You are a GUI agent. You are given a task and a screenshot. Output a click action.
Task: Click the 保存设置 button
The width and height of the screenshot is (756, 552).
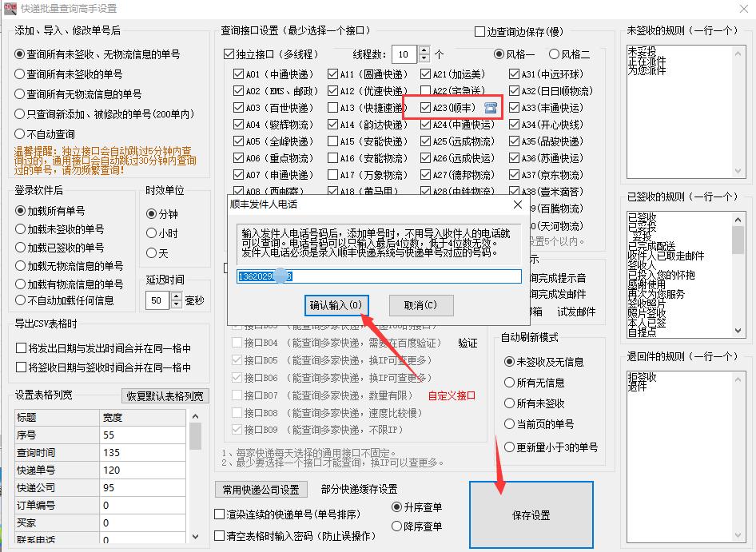(531, 515)
